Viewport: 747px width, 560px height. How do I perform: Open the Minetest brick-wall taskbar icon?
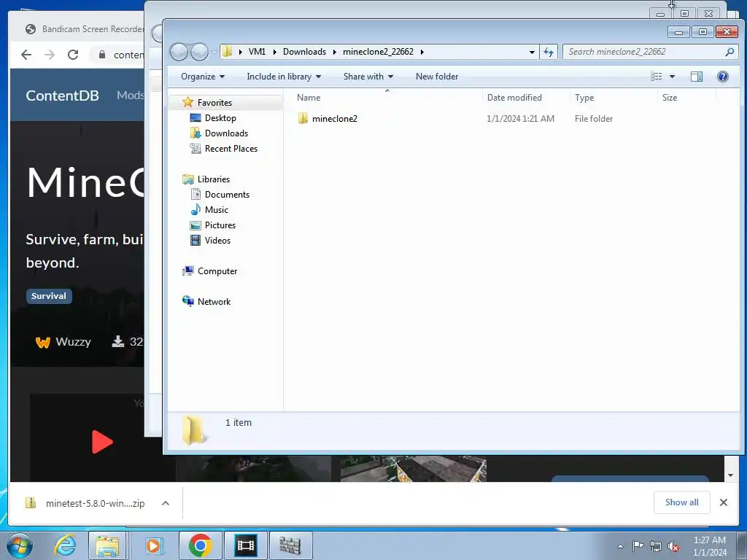click(x=290, y=545)
